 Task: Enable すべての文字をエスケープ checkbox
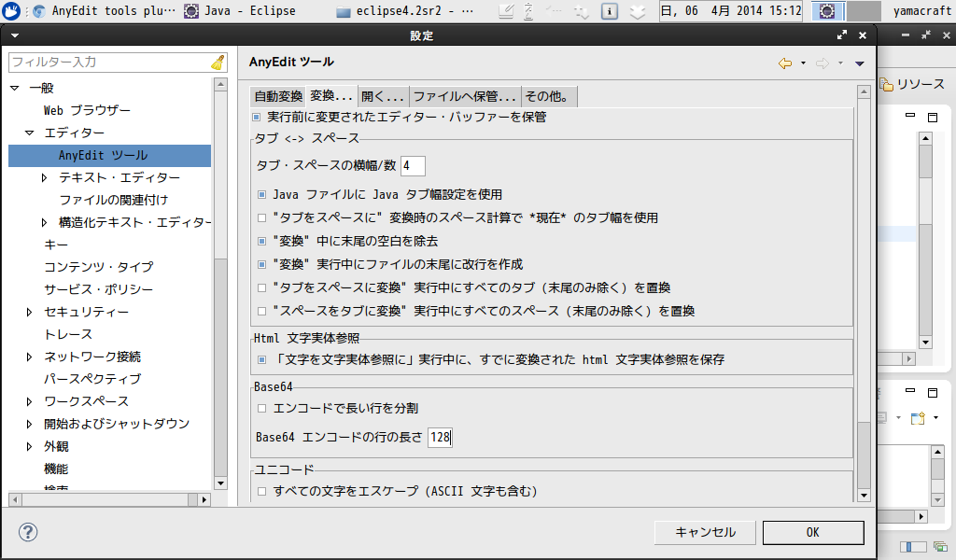pos(261,491)
